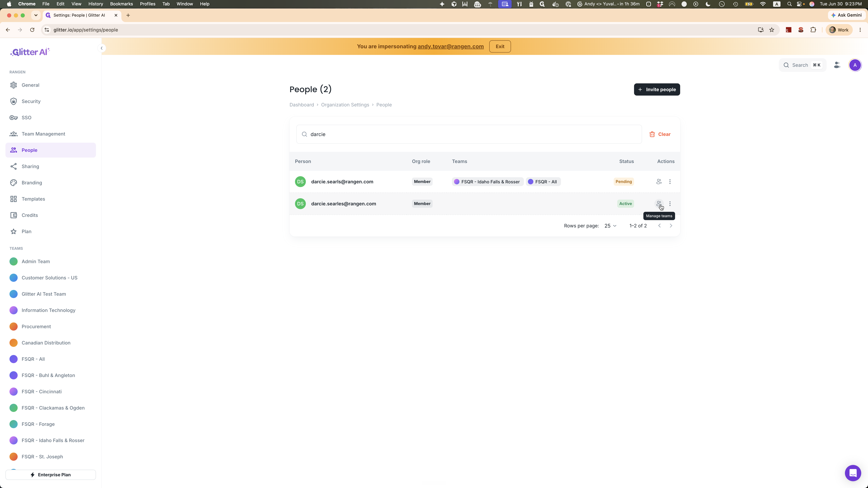Reload the page in Chrome
Viewport: 868px width, 488px height.
pos(32,30)
